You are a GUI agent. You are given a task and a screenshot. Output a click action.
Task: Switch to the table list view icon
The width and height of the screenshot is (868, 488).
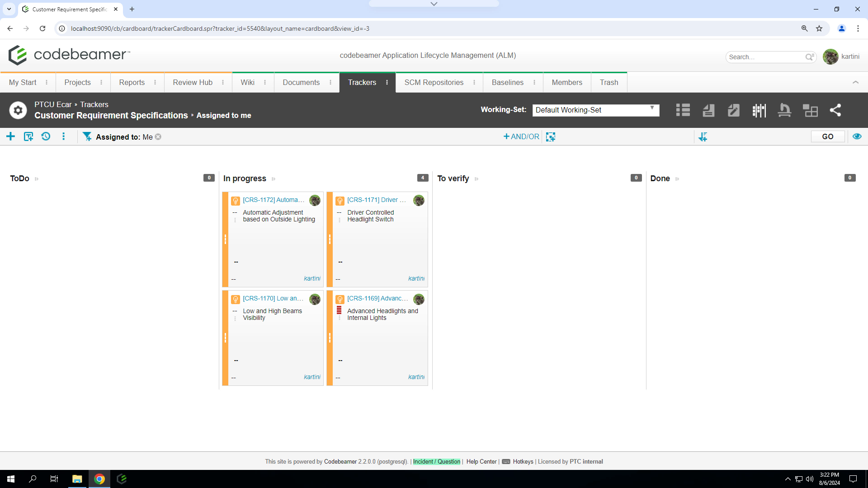(x=683, y=110)
